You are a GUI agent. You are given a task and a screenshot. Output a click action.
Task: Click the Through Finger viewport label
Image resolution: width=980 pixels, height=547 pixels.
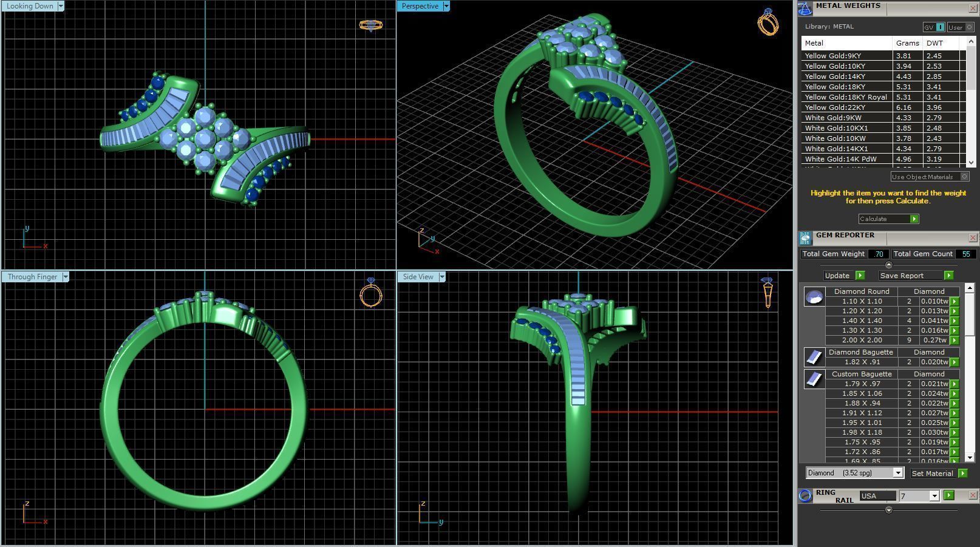[x=32, y=277]
